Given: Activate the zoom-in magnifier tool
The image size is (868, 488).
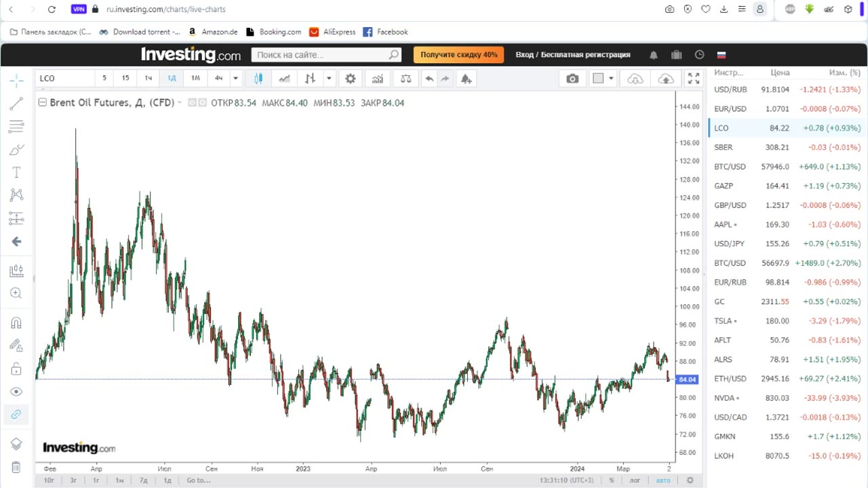Looking at the screenshot, I should point(16,293).
